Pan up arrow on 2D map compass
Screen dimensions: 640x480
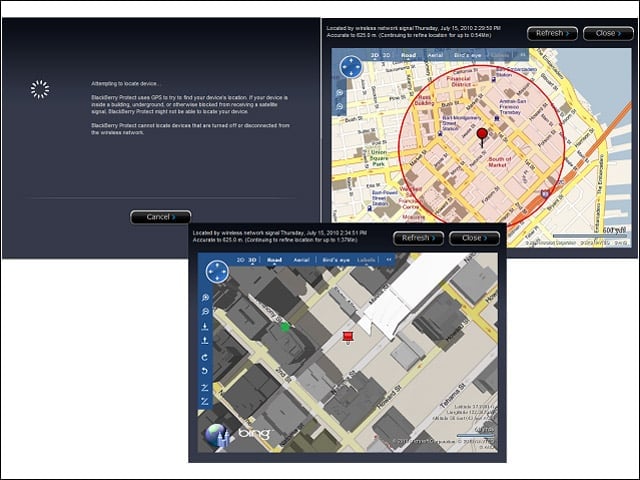(351, 59)
